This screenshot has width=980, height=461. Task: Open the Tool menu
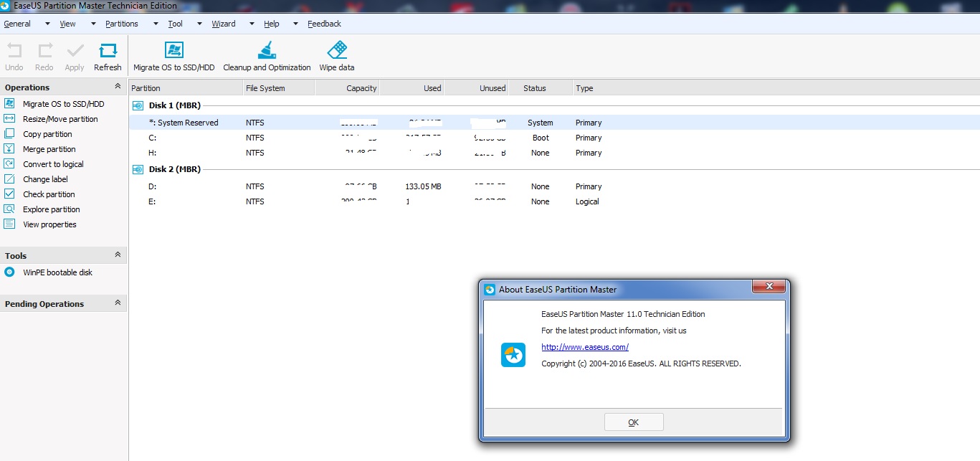(175, 24)
